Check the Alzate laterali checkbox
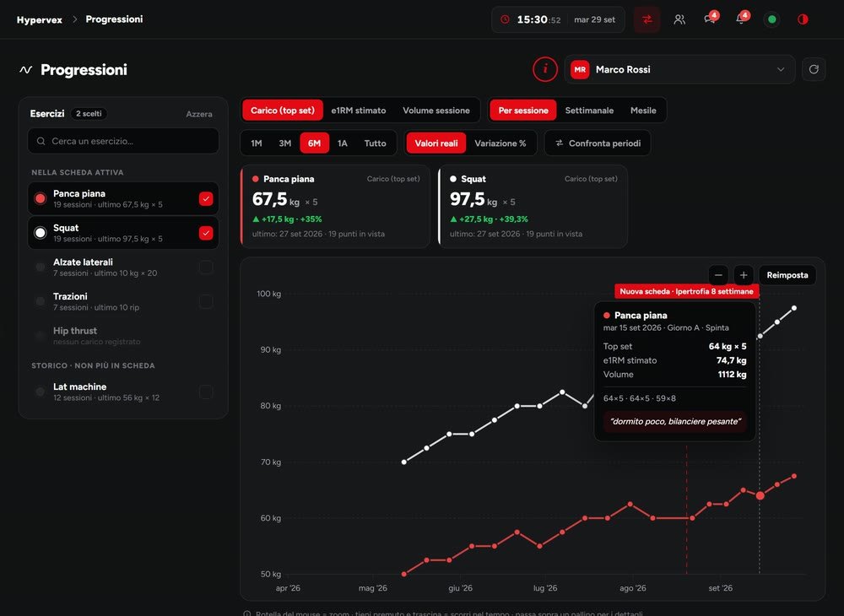 (x=206, y=267)
